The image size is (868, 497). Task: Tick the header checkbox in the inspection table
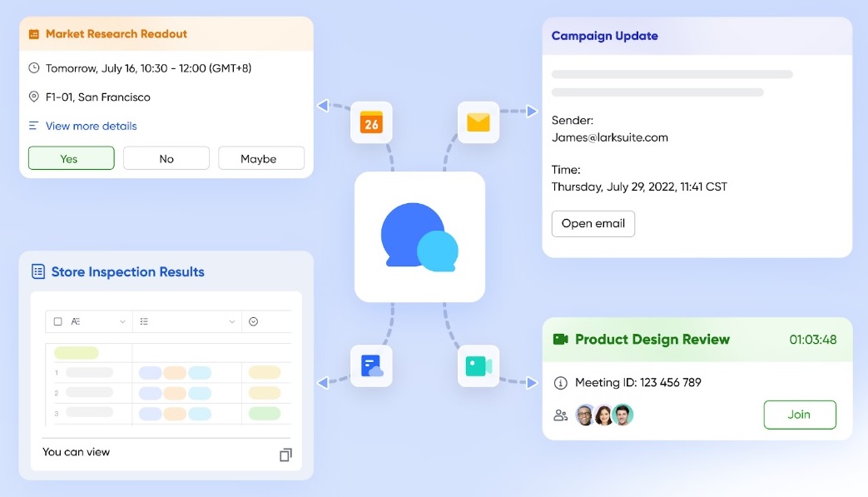(x=57, y=321)
